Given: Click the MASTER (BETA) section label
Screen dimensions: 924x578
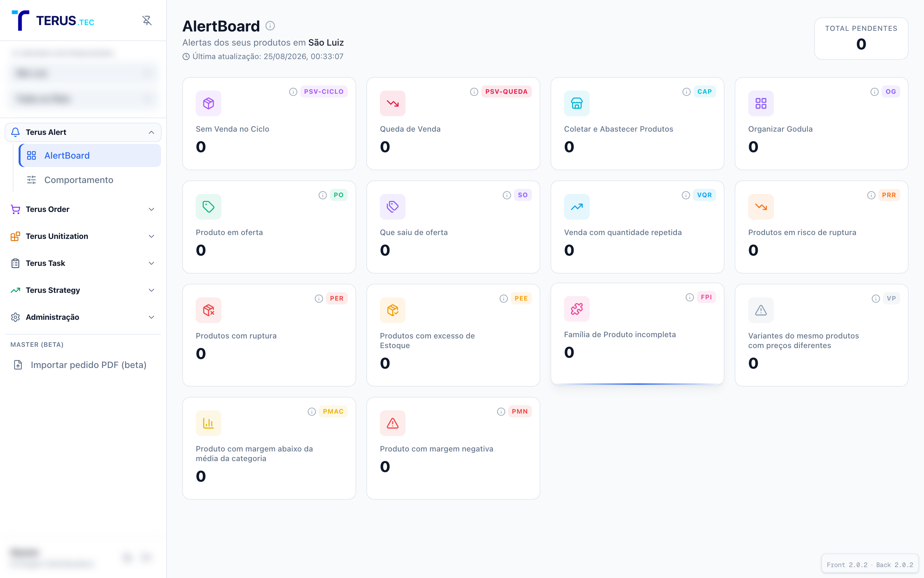Looking at the screenshot, I should click(x=37, y=345).
